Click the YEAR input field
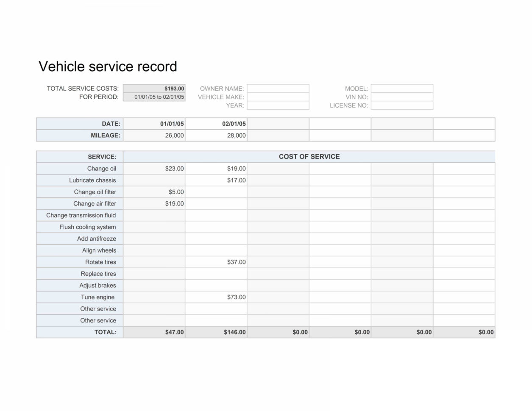The image size is (532, 411). pyautogui.click(x=278, y=105)
